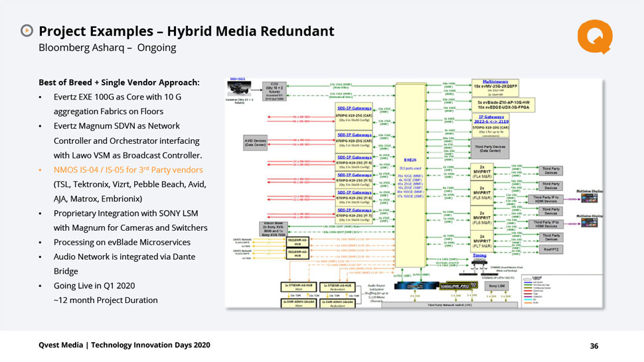Screen dimensions: 644x362
Task: Click the heading 'Best of Breed + Single Vendor Approach:'
Action: (119, 82)
